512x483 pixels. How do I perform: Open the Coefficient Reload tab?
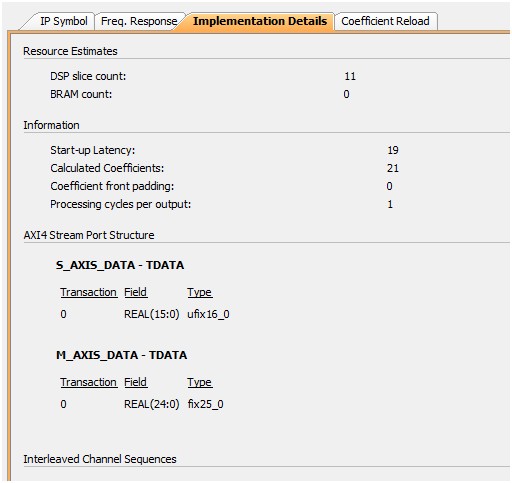coord(385,21)
